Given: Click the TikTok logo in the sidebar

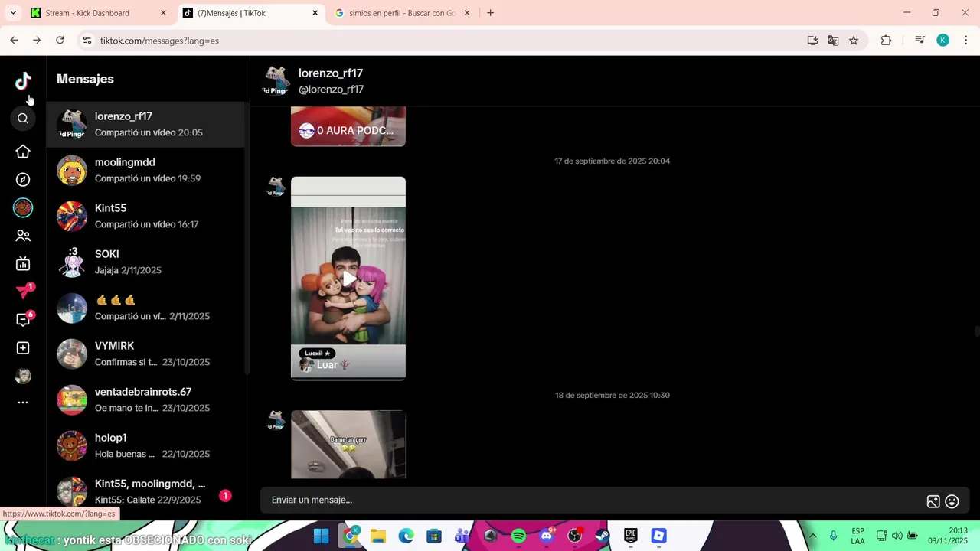Looking at the screenshot, I should [23, 80].
